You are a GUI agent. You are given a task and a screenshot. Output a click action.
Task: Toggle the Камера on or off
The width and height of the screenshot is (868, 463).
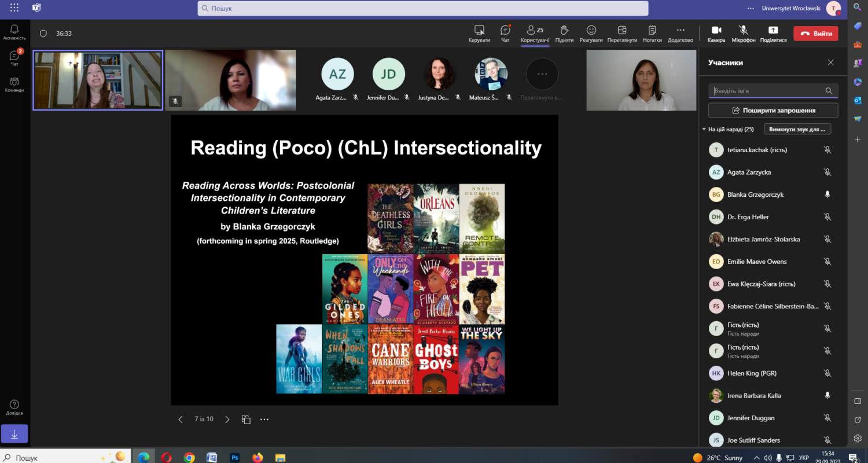[716, 34]
